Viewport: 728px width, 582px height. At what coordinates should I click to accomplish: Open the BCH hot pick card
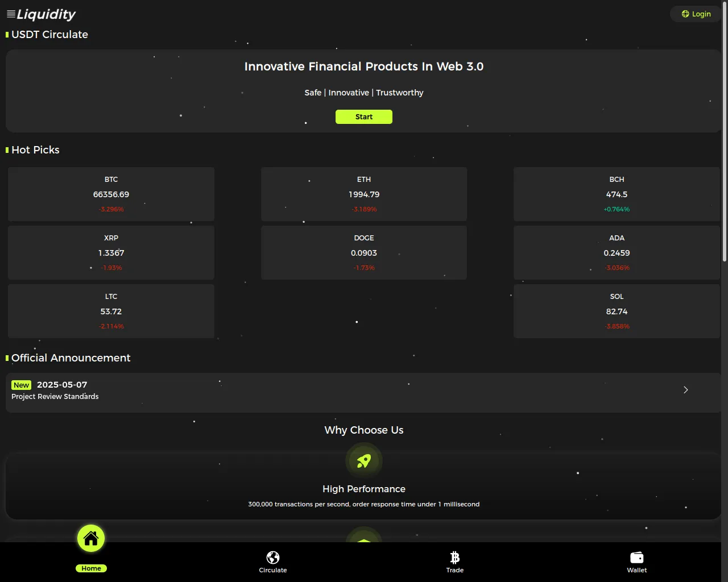point(617,194)
